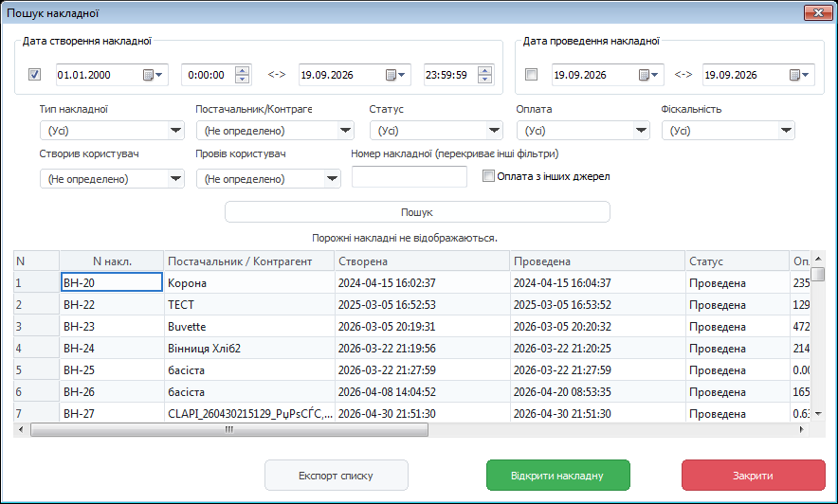Click the table horizontal scrollbar thumb
Screen dimensions: 838x504
coord(229,429)
